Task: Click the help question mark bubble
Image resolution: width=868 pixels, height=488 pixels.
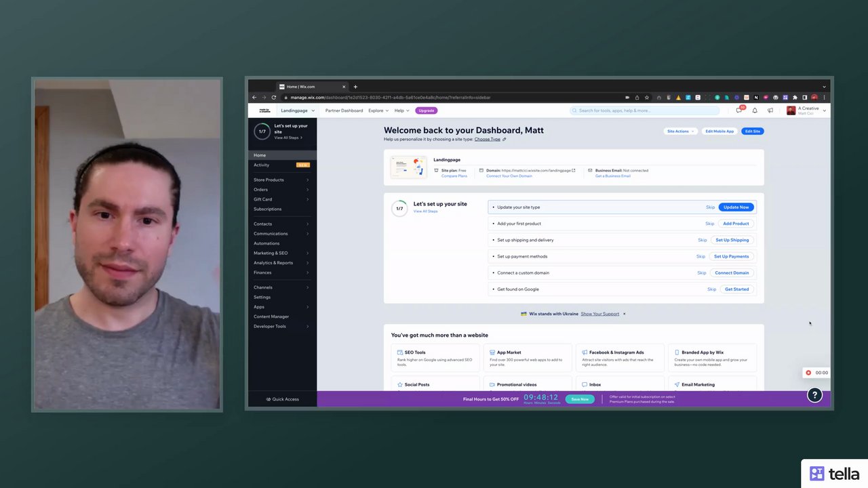Action: 814,395
